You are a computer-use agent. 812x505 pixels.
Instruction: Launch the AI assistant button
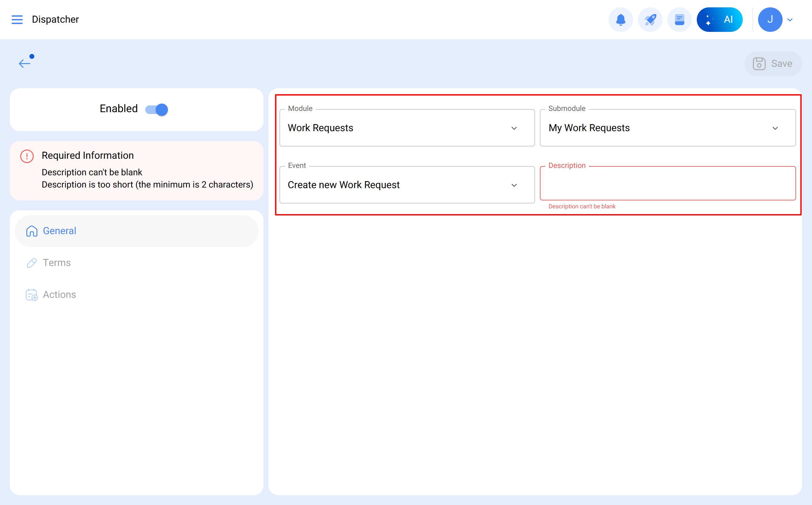(719, 20)
